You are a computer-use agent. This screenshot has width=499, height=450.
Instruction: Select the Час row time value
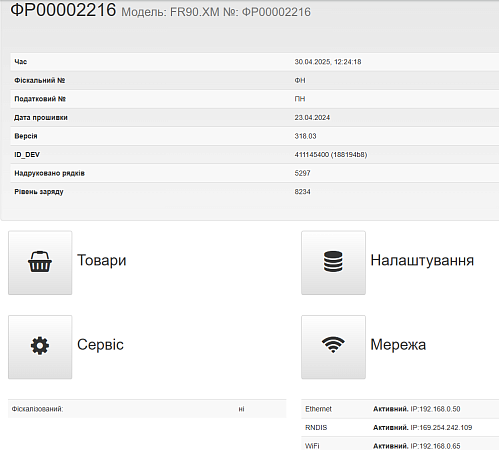(328, 62)
